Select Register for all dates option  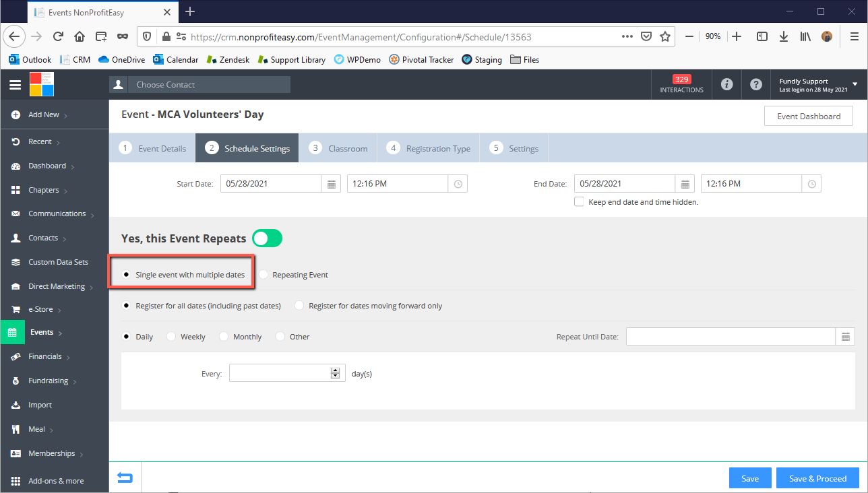pos(126,306)
